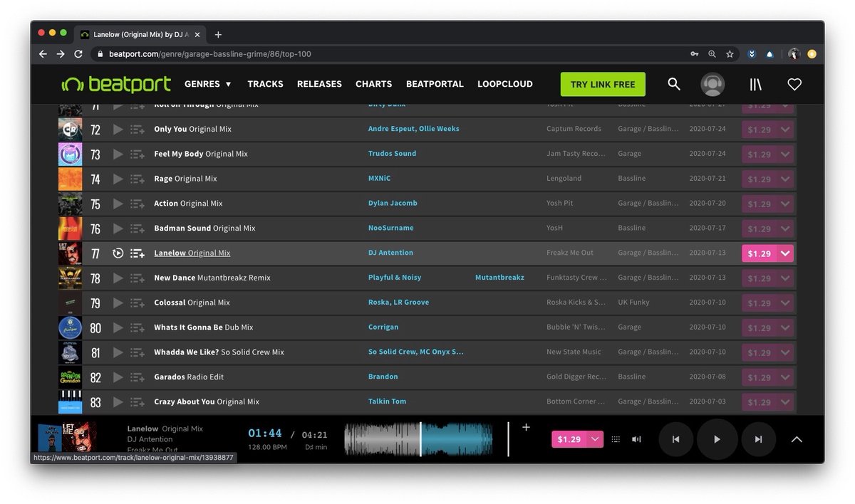Add Lanelow to the queue
The width and height of the screenshot is (855, 504).
[x=138, y=253]
